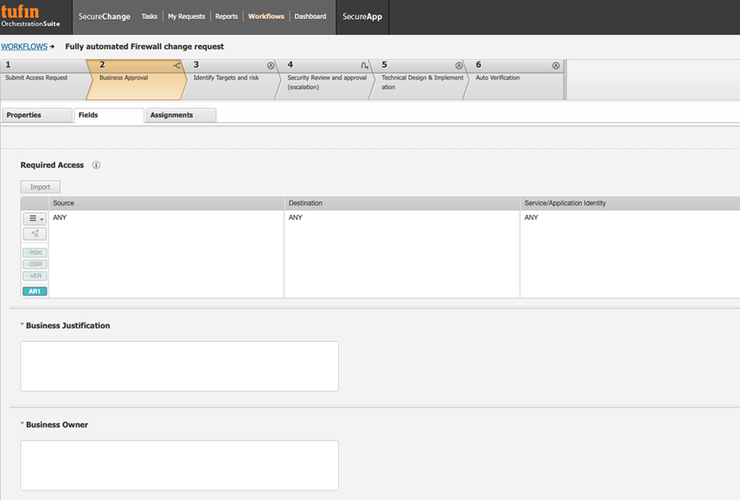The image size is (740, 500).
Task: Go to My Requests
Action: click(x=186, y=17)
